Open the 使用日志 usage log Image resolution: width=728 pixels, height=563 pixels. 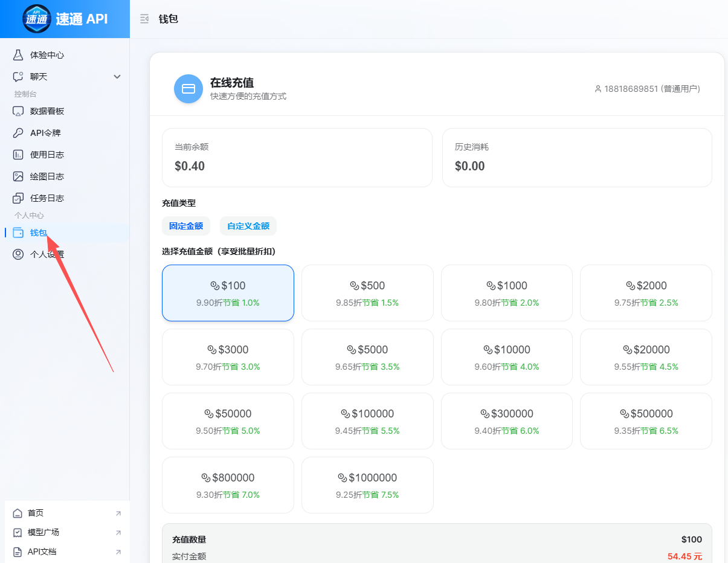(x=42, y=154)
